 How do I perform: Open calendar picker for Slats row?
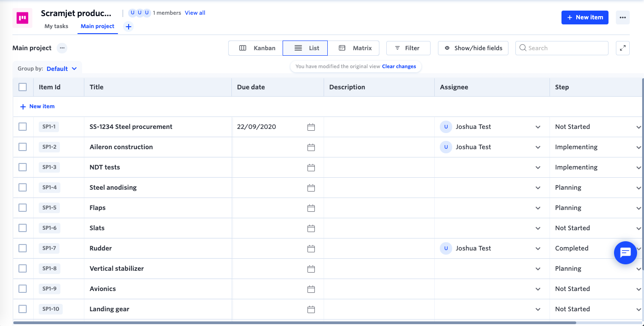[311, 228]
